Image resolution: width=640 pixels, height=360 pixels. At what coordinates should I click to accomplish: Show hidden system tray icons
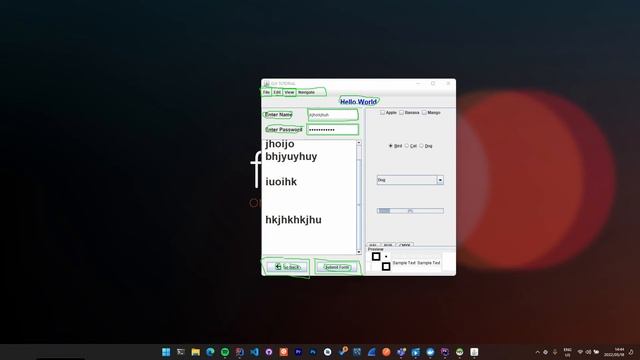pyautogui.click(x=538, y=352)
